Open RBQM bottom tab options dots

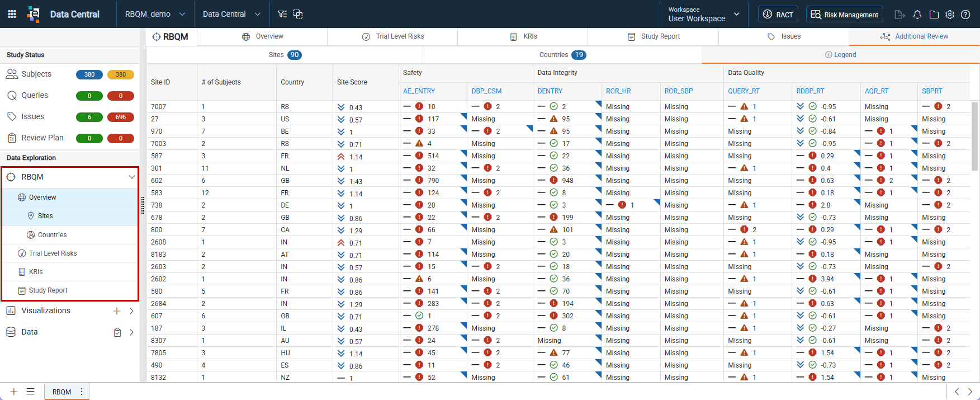[82, 392]
